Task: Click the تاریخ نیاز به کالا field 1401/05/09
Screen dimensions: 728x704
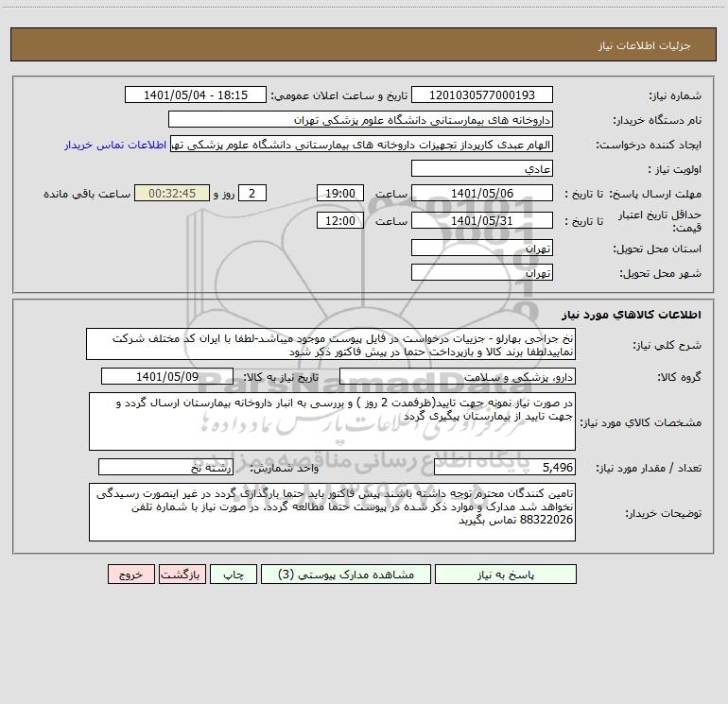Action: pos(167,376)
